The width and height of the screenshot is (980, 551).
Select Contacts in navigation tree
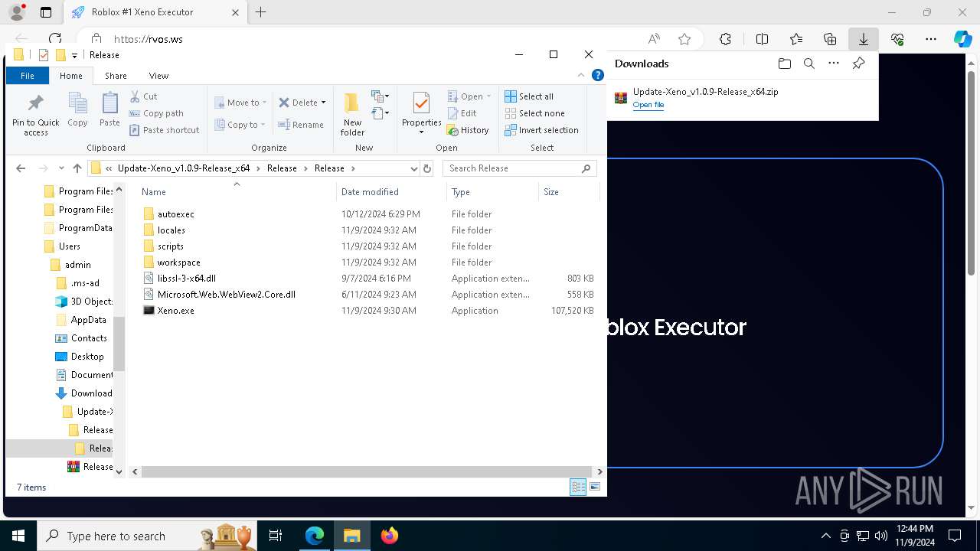89,338
